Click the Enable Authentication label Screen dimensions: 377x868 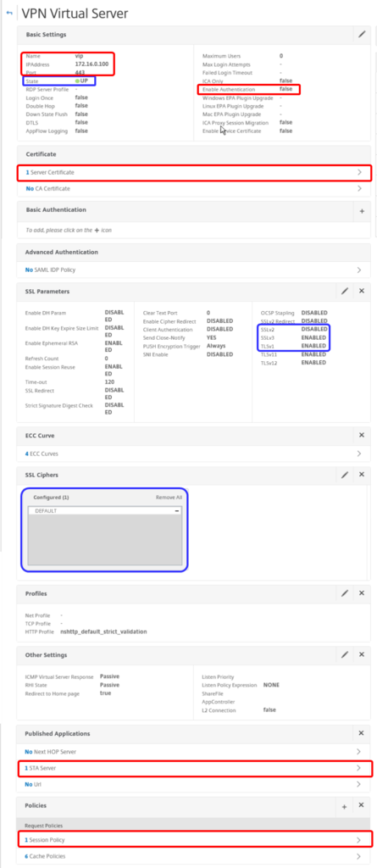[229, 88]
